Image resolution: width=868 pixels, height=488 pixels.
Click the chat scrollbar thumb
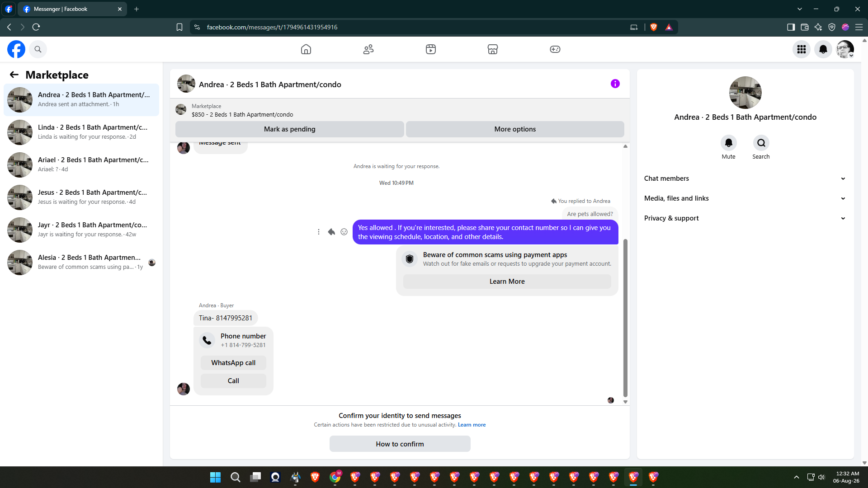pos(626,318)
